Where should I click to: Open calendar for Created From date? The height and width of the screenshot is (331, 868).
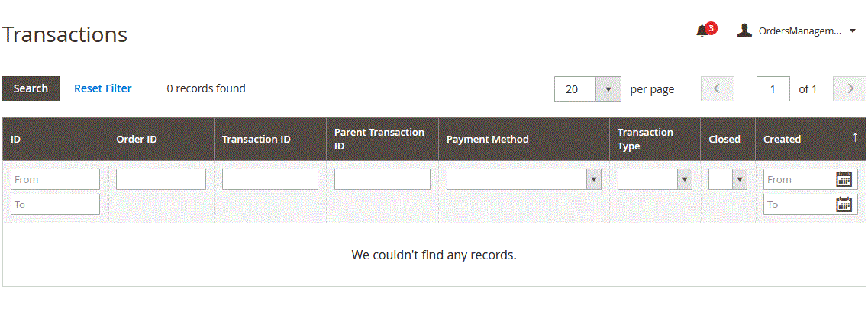coord(844,179)
